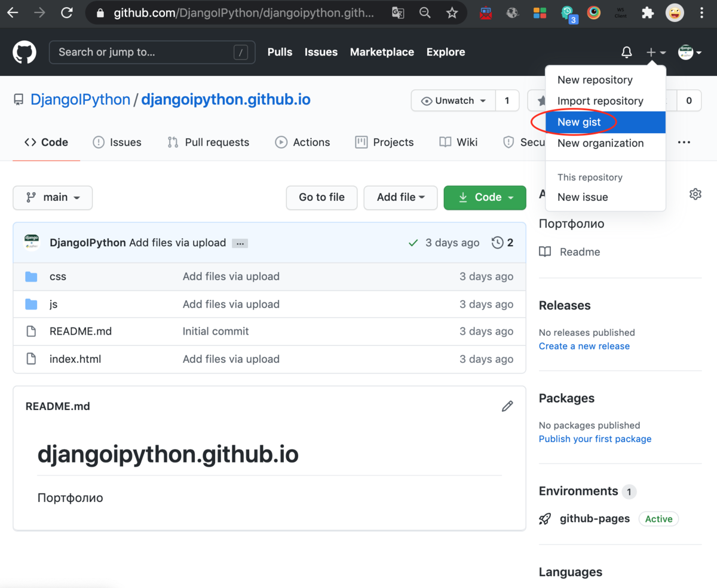Expand the Add file dropdown
The height and width of the screenshot is (588, 717).
pyautogui.click(x=400, y=198)
